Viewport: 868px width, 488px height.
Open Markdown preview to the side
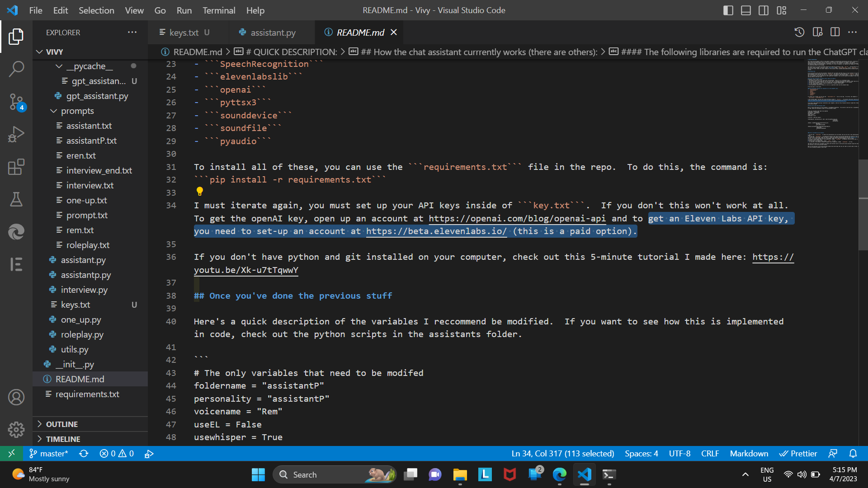pyautogui.click(x=817, y=32)
